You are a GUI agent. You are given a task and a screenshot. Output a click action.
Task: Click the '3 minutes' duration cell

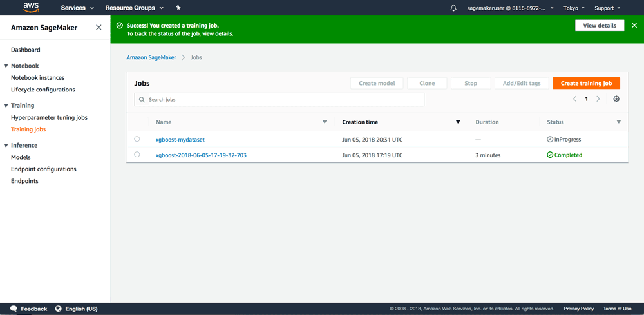click(488, 155)
